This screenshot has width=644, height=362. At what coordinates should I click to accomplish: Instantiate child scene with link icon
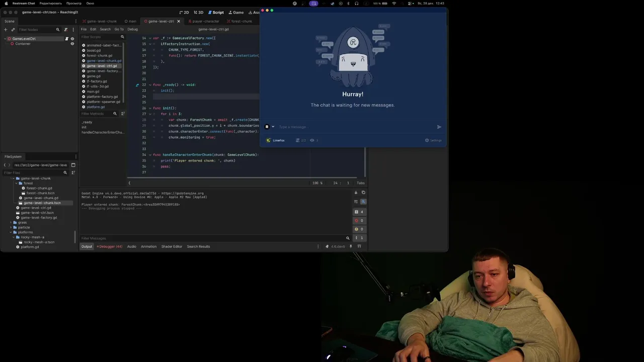tap(13, 30)
